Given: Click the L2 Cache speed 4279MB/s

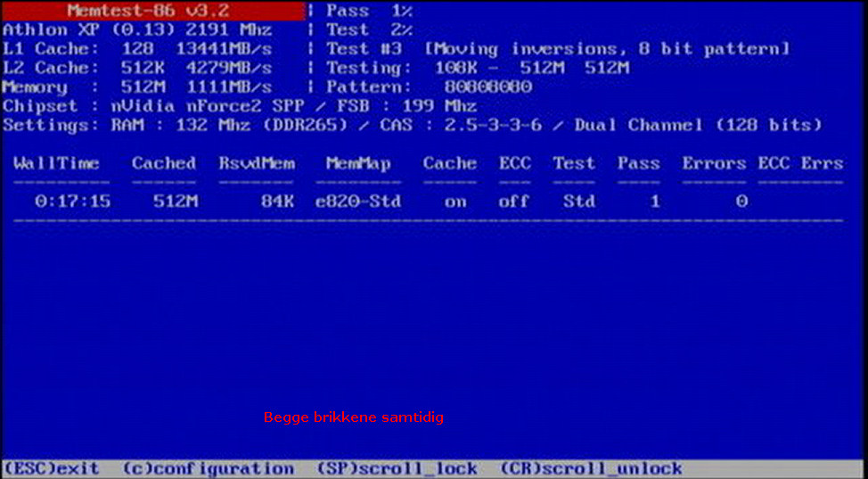Looking at the screenshot, I should pyautogui.click(x=229, y=68).
